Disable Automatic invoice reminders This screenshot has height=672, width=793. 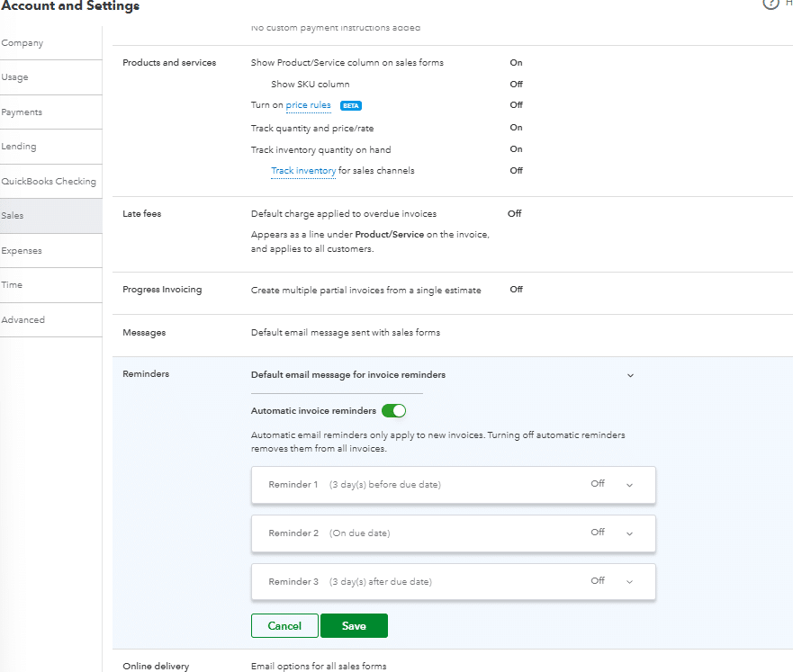(393, 410)
